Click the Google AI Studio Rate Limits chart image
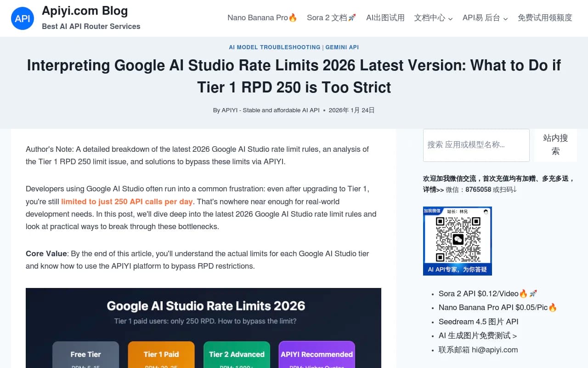 [x=204, y=328]
